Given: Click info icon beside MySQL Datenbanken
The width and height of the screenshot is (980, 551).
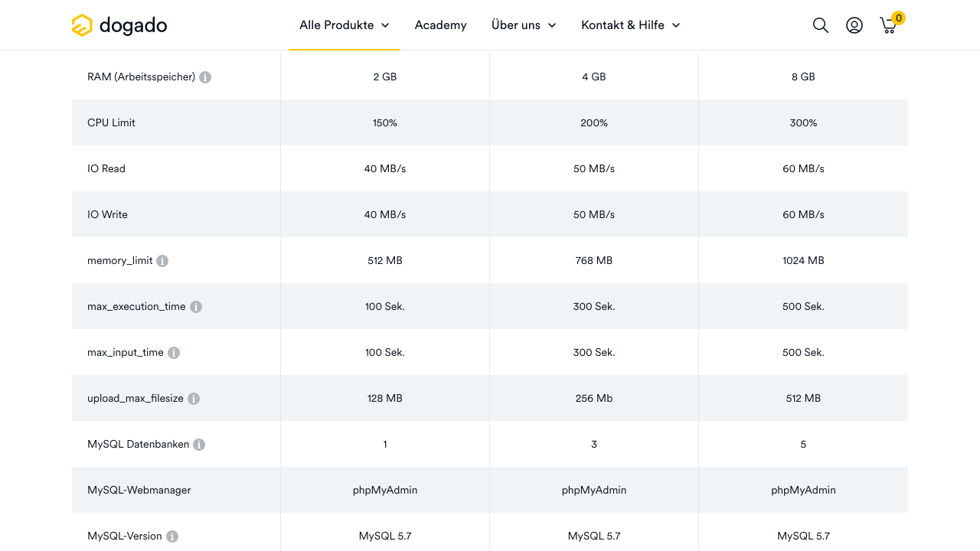Looking at the screenshot, I should click(199, 445).
